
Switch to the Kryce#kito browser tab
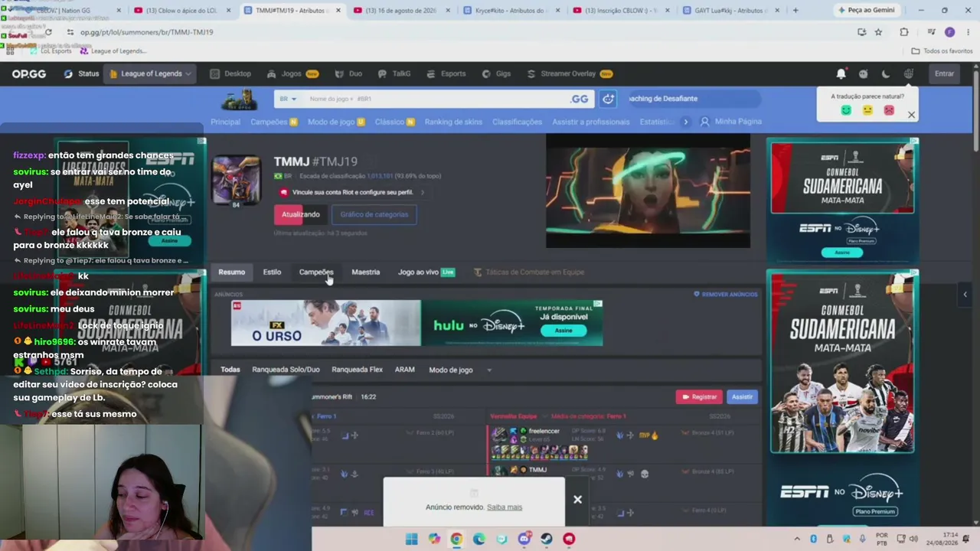click(509, 11)
